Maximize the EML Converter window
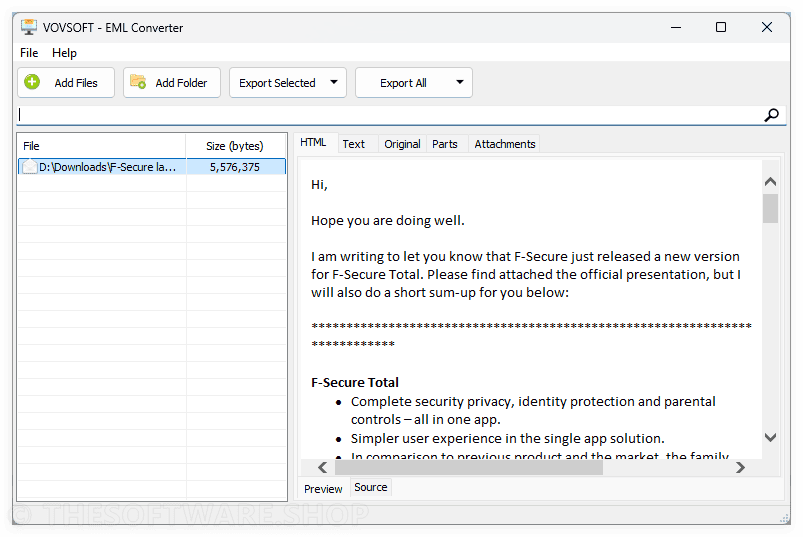This screenshot has width=803, height=537. [x=721, y=27]
